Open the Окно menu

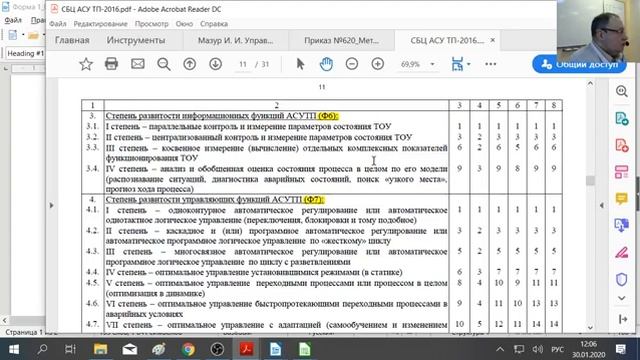[x=184, y=24]
